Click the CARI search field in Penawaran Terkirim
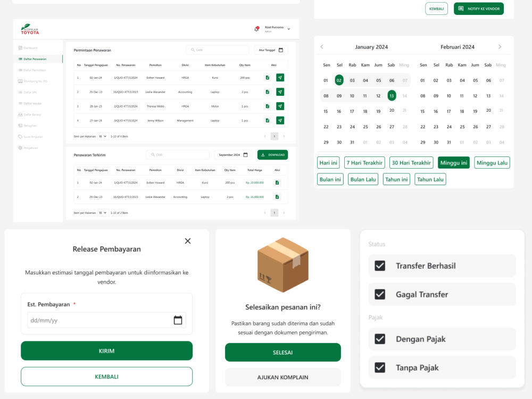Screen dimensions: 532x399 pos(178,155)
